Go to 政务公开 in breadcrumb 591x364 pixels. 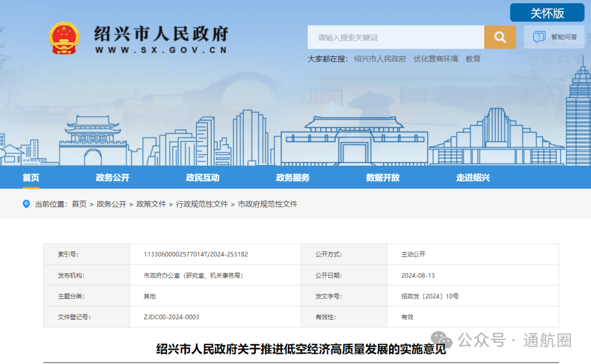pyautogui.click(x=111, y=204)
